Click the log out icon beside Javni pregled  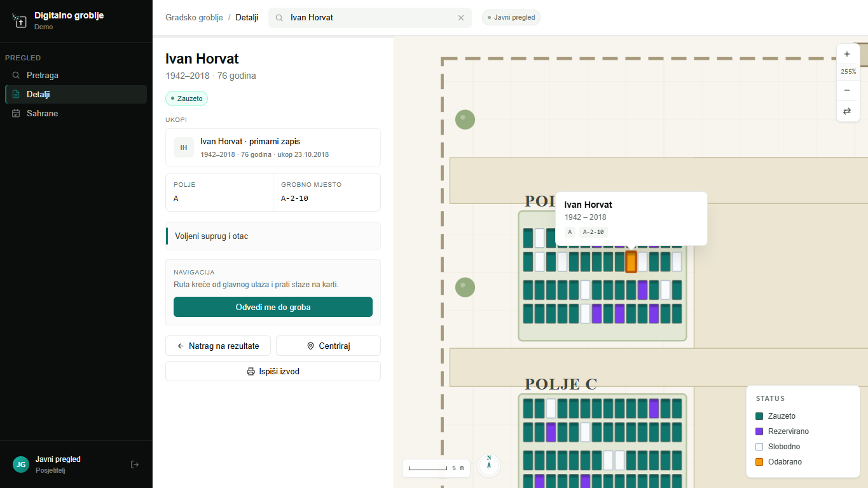coord(135,464)
